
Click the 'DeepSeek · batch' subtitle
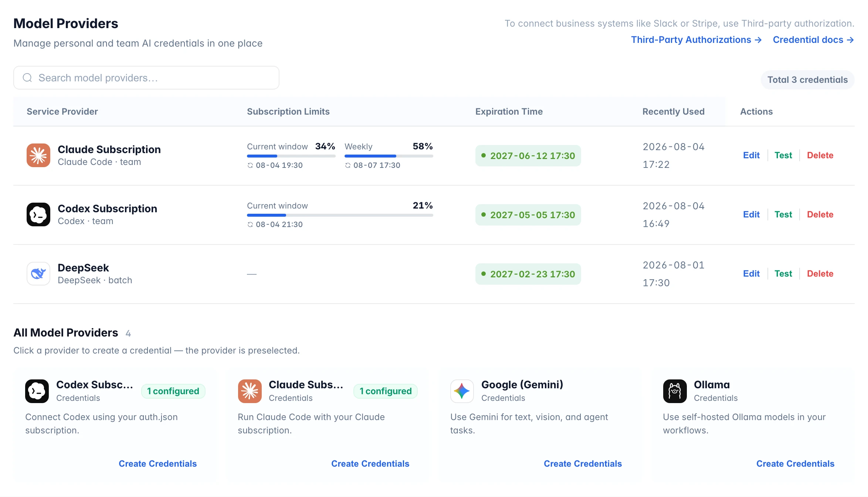pyautogui.click(x=95, y=280)
